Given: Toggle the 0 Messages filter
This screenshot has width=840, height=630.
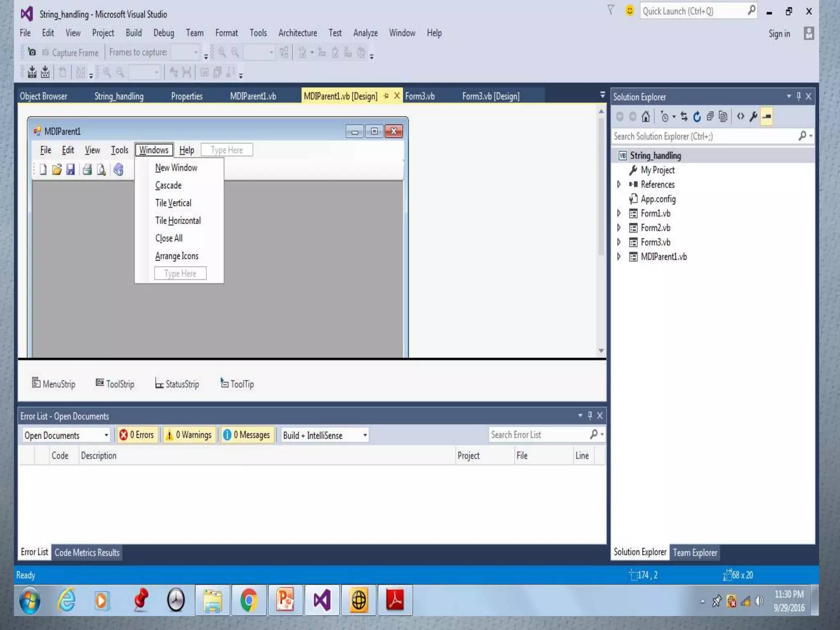Looking at the screenshot, I should point(247,435).
